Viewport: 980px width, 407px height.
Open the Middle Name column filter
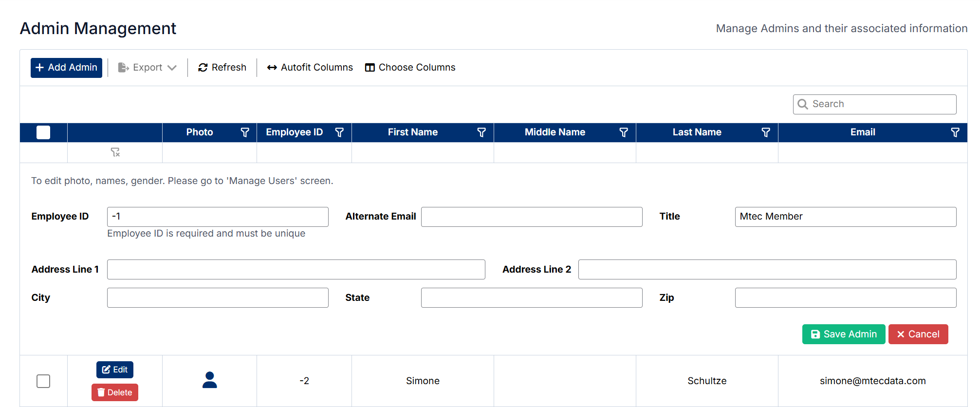click(x=624, y=132)
